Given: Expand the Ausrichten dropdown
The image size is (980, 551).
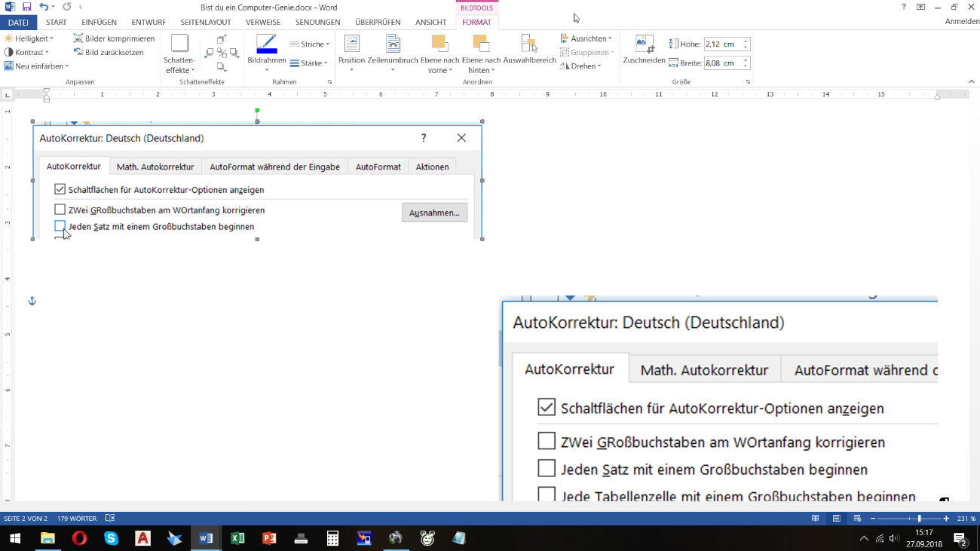Looking at the screenshot, I should [x=586, y=38].
